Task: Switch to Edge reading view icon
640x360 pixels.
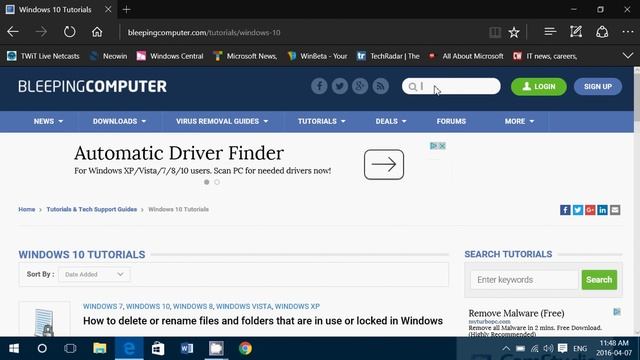Action: pyautogui.click(x=495, y=32)
